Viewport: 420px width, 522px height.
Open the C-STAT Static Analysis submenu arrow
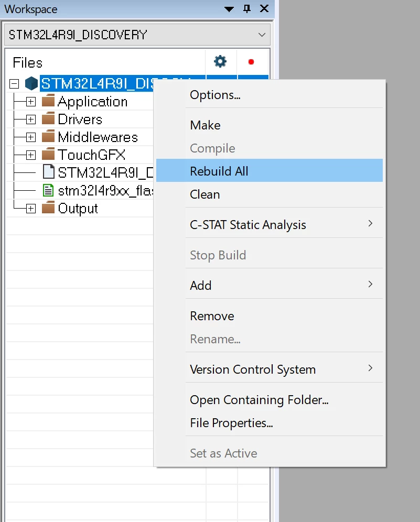coord(370,223)
